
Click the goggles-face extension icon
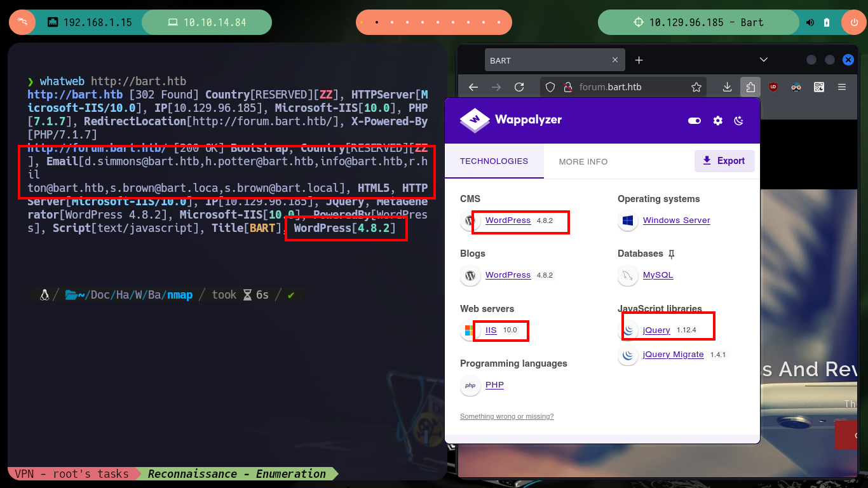pos(796,87)
